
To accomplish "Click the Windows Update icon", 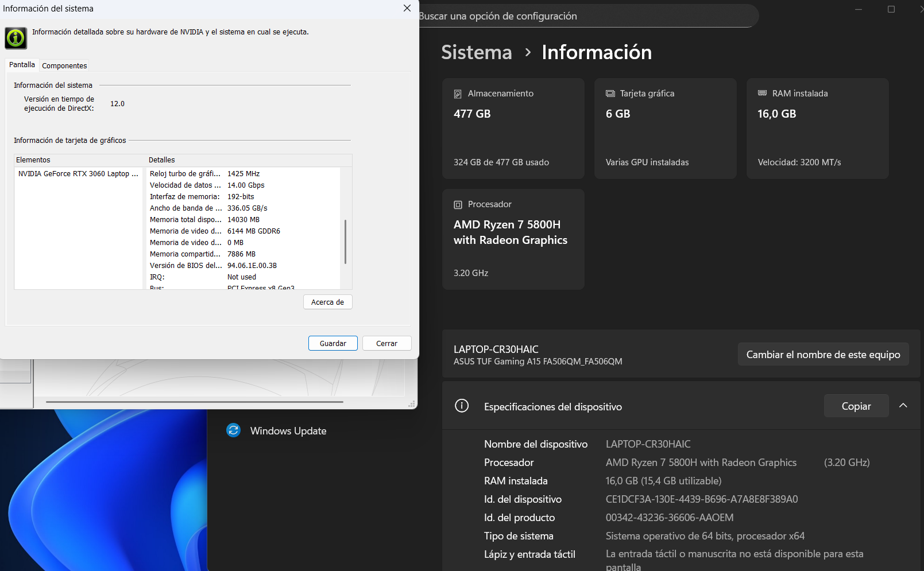I will click(233, 430).
